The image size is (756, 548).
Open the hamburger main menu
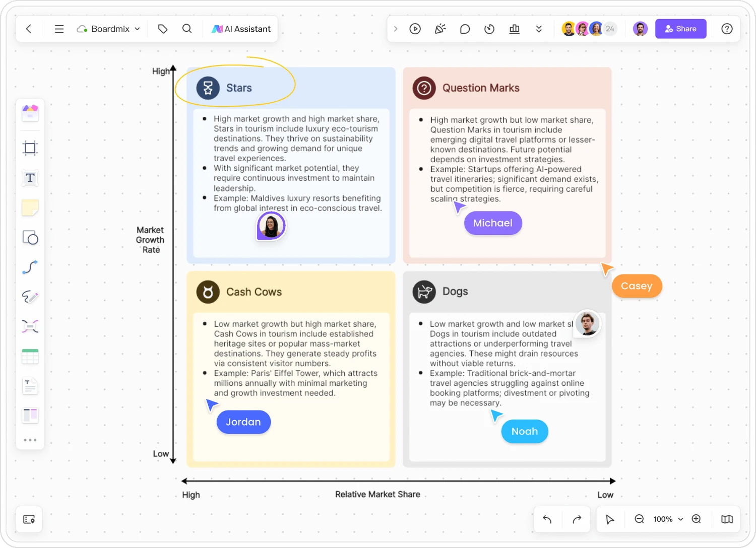[x=59, y=29]
